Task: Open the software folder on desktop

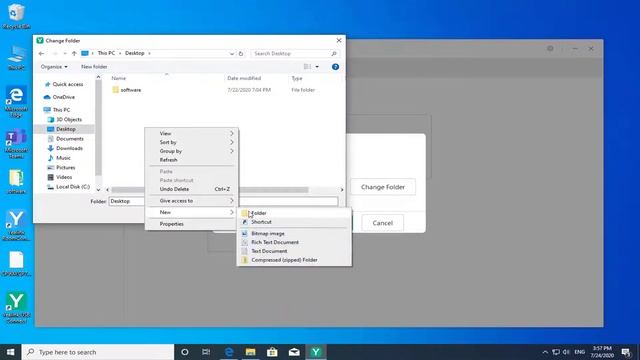Action: pyautogui.click(x=16, y=181)
